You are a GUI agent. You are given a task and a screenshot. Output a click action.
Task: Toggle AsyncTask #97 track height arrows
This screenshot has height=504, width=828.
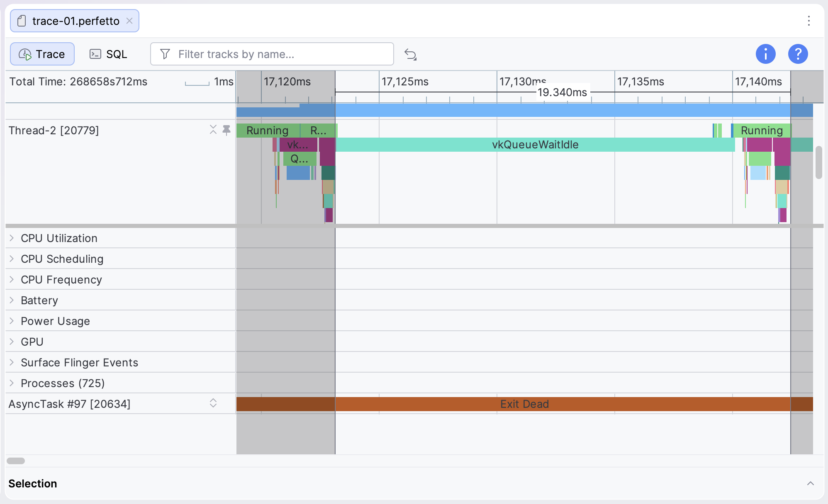[213, 403]
